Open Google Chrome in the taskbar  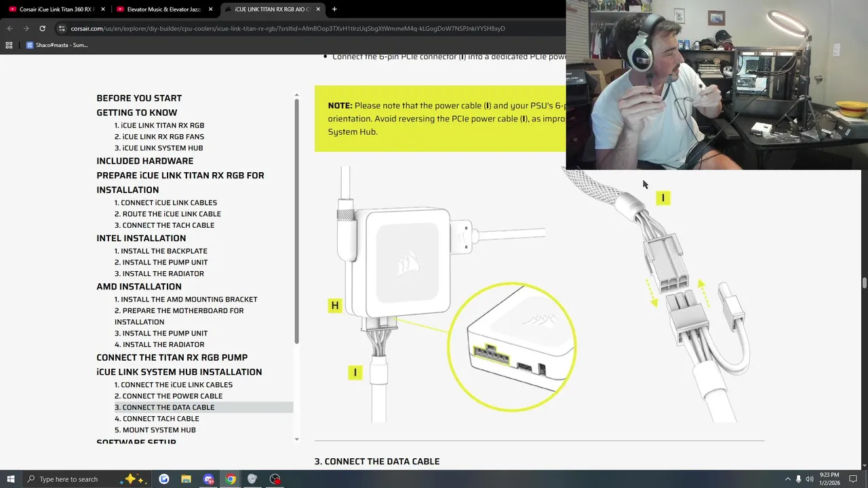[231, 479]
